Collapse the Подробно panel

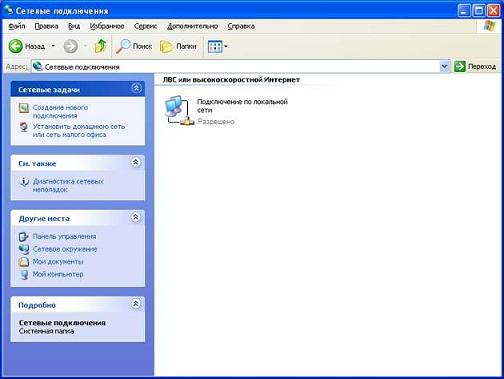(x=136, y=304)
